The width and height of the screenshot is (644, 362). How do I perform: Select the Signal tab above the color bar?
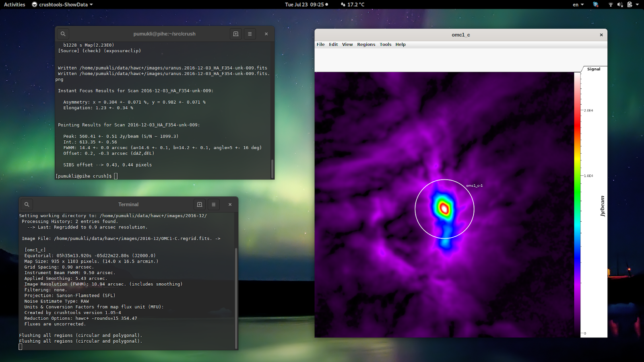point(594,69)
